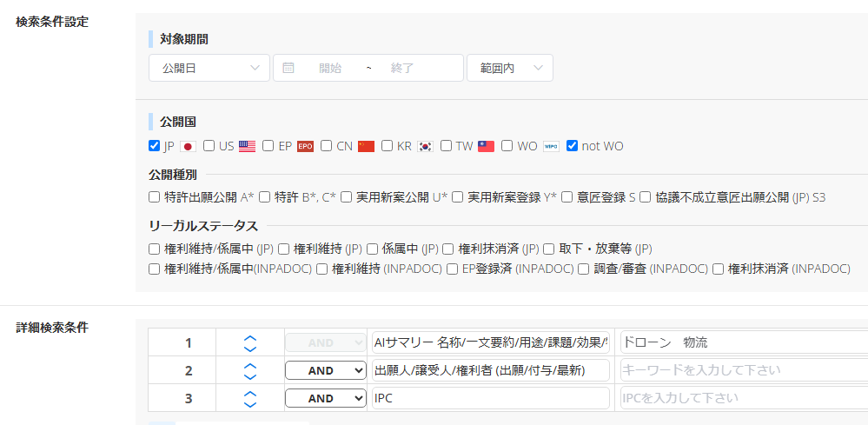Open the 公開日 date type dropdown
This screenshot has width=868, height=425.
pyautogui.click(x=209, y=68)
